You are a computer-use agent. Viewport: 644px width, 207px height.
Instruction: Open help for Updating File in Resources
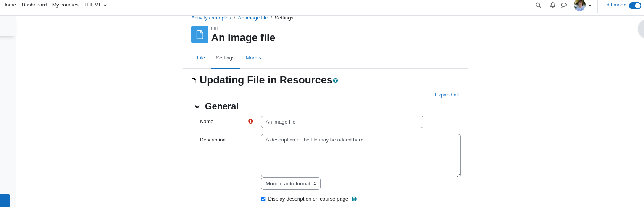[336, 80]
